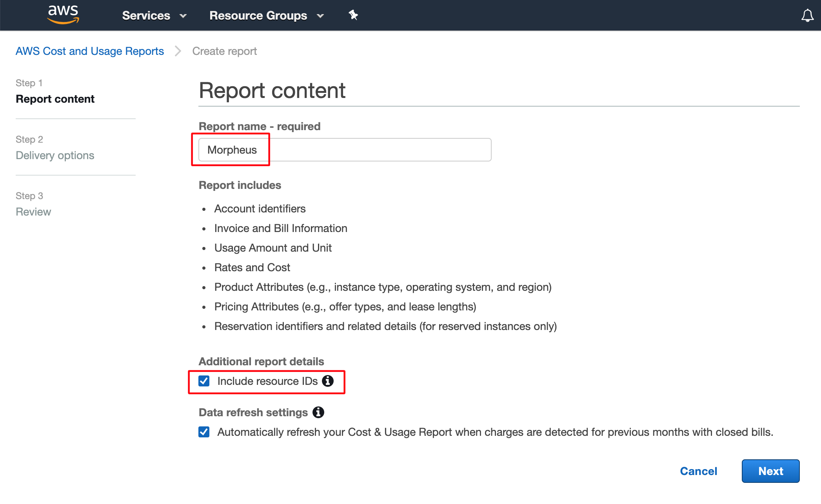
Task: Cancel the report creation
Action: pos(698,471)
